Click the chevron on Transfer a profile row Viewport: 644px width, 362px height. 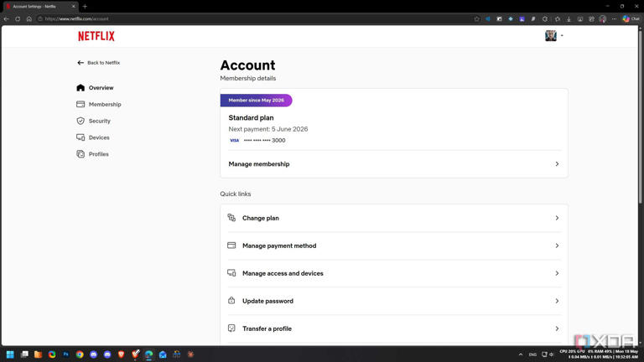[557, 328]
